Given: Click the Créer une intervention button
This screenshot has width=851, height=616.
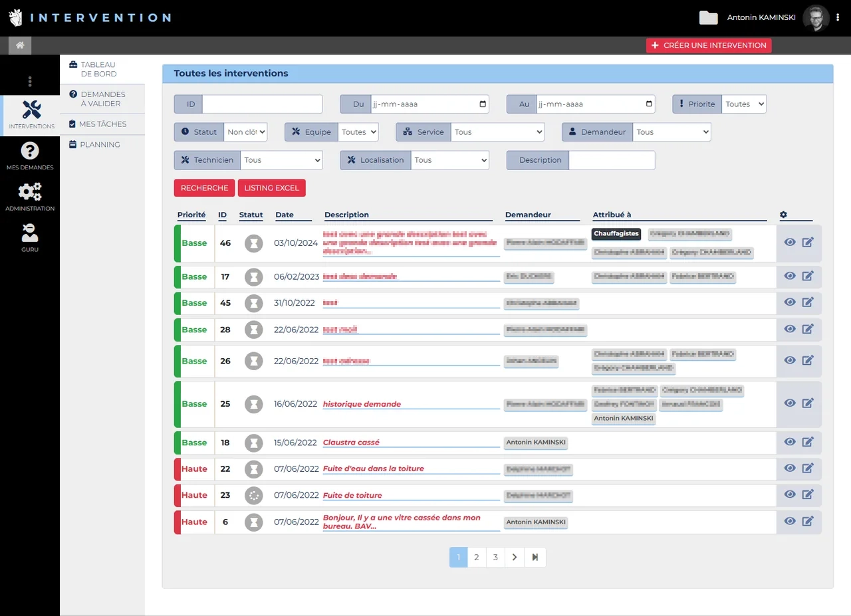Looking at the screenshot, I should (709, 45).
